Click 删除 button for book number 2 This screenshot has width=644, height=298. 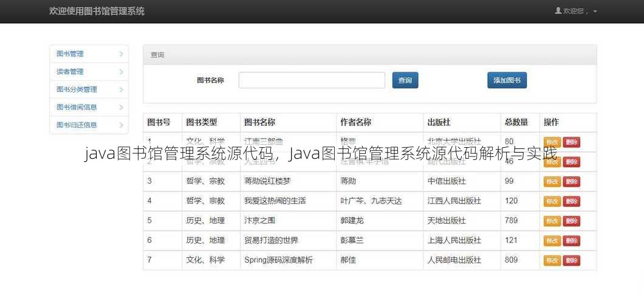coord(571,162)
